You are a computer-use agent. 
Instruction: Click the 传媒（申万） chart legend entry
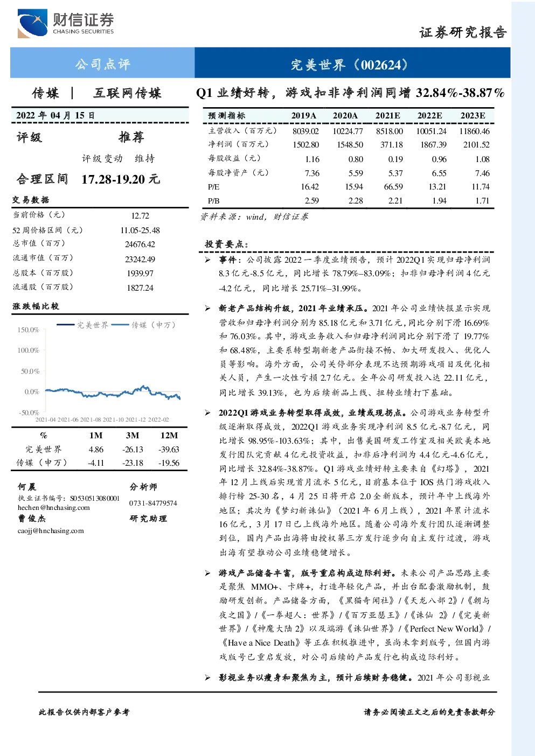[144, 325]
